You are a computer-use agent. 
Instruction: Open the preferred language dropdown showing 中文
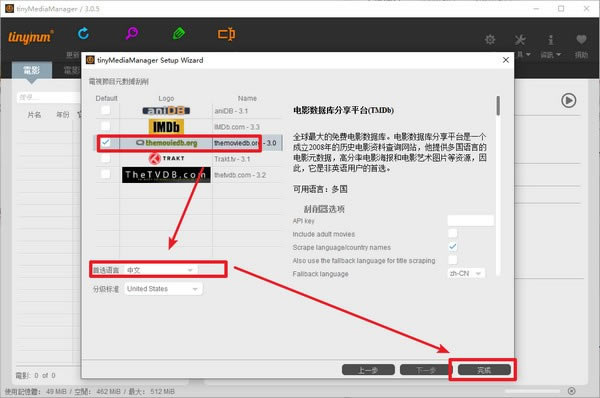pos(160,270)
